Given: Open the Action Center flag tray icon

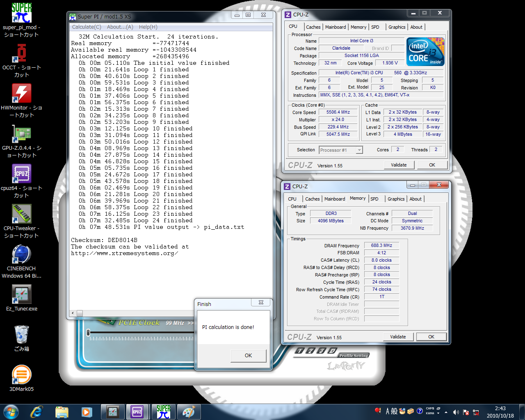Looking at the screenshot, I should (x=466, y=412).
